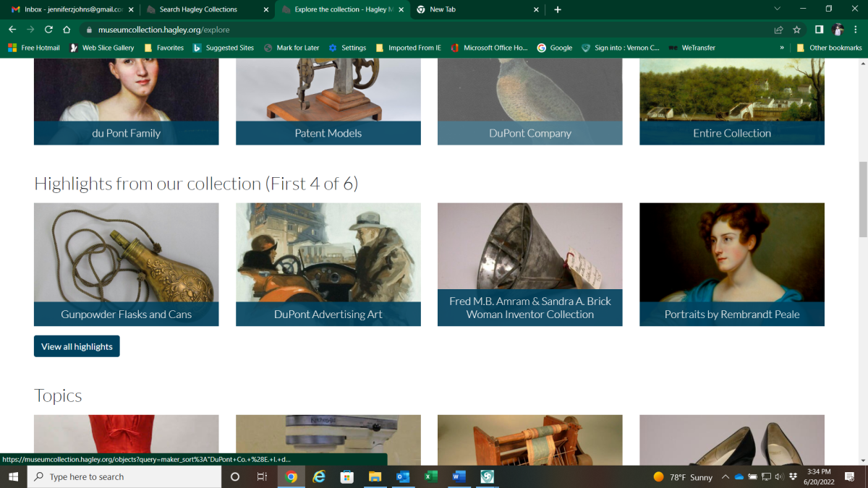Click the Windows taskbar search box
Screen dimensions: 868x488
124,476
